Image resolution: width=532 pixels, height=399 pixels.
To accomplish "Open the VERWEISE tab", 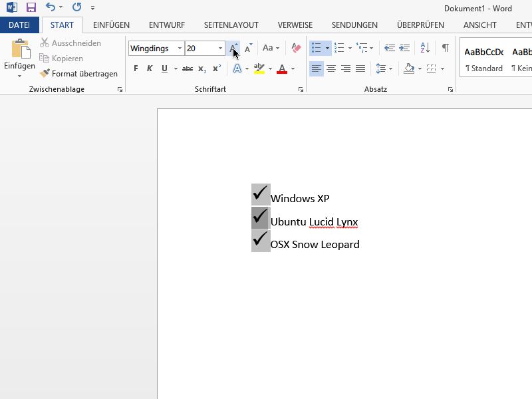I will pos(295,25).
